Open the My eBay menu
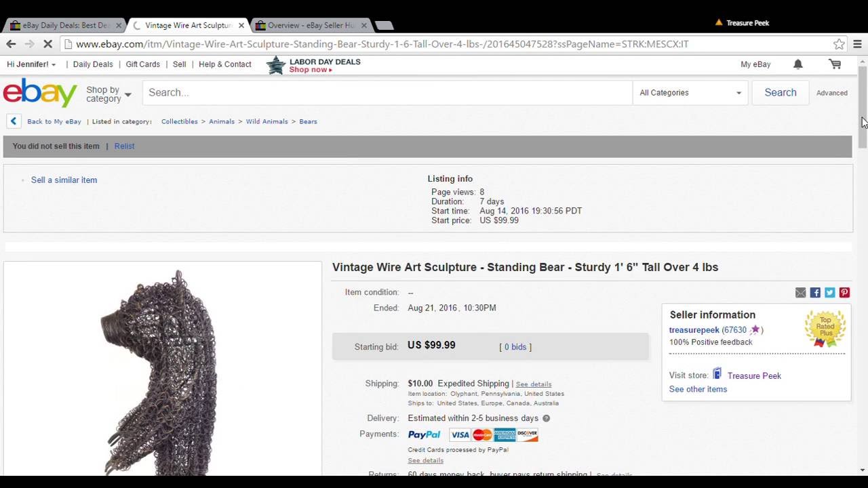868x488 pixels. pyautogui.click(x=755, y=64)
